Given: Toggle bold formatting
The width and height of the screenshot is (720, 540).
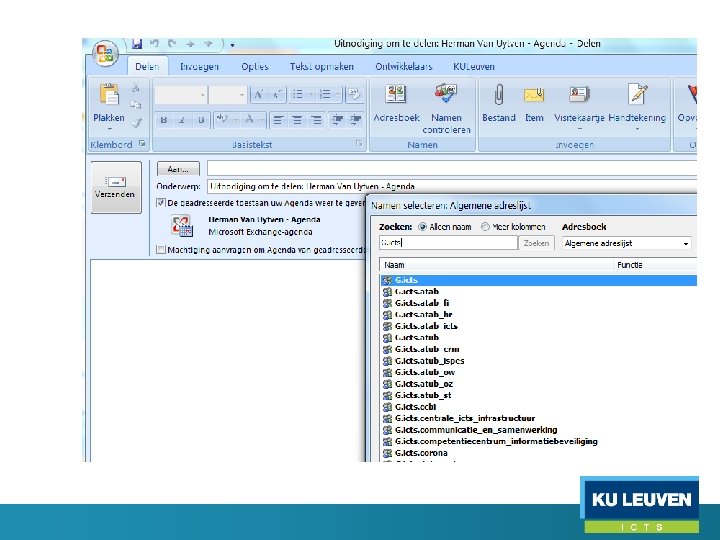Looking at the screenshot, I should click(x=163, y=120).
